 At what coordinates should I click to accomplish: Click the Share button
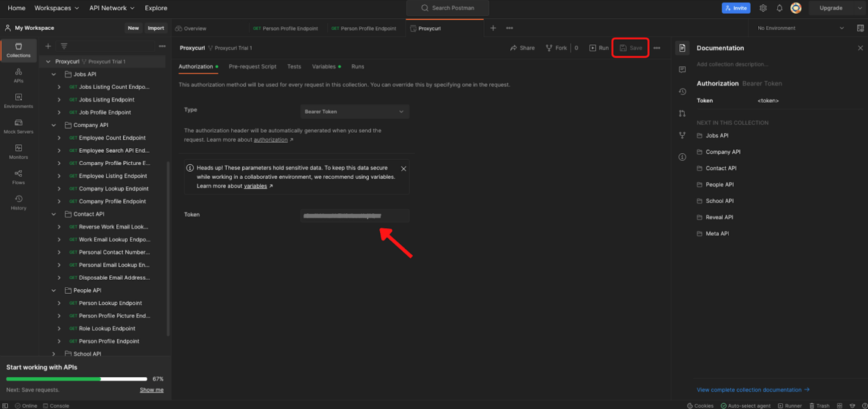(x=523, y=48)
